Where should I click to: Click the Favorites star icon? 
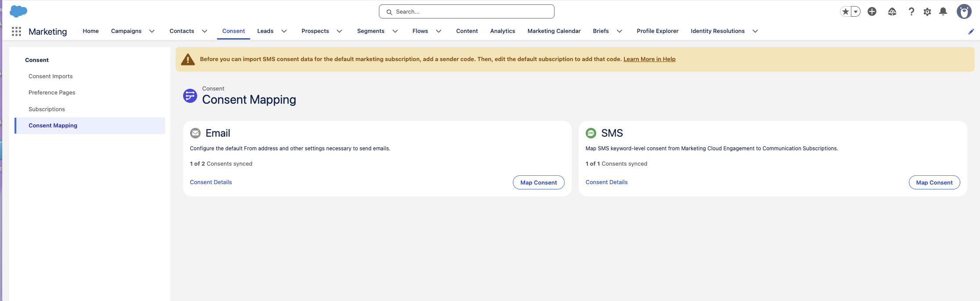tap(845, 12)
